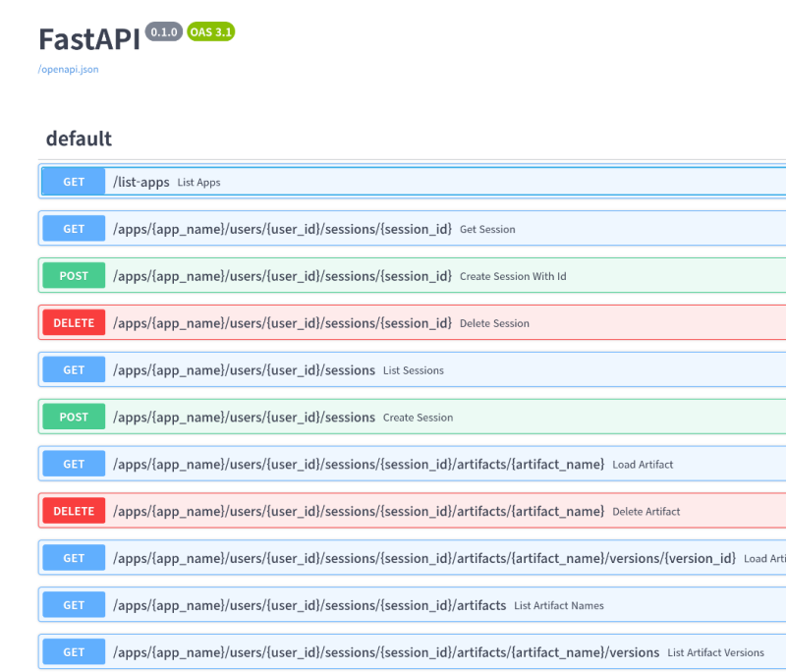Click POST badge for Create Session

point(74,418)
